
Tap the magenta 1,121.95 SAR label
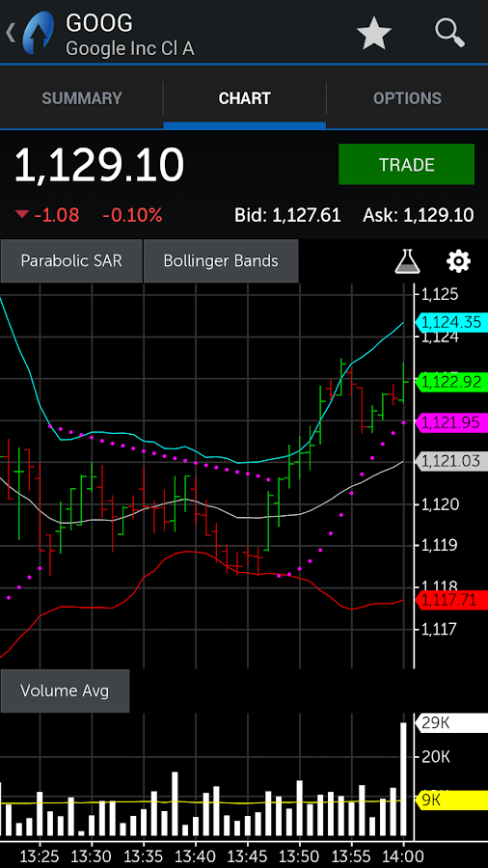(x=451, y=423)
